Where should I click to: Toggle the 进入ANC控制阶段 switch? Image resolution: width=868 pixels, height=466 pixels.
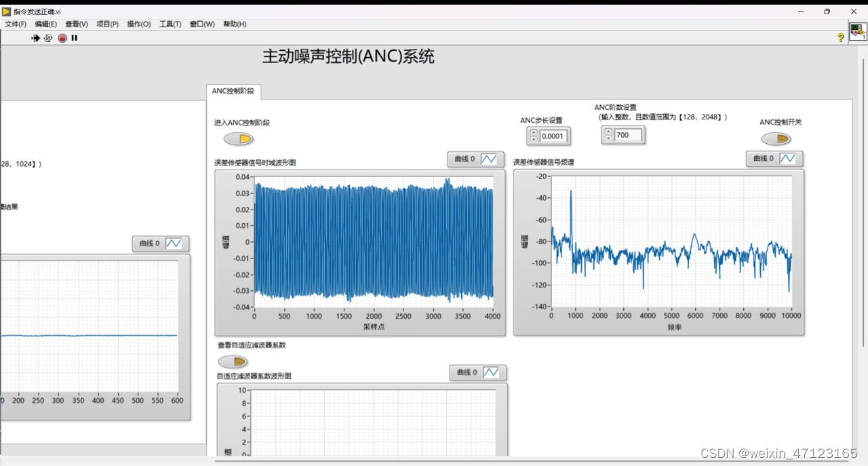pos(239,138)
